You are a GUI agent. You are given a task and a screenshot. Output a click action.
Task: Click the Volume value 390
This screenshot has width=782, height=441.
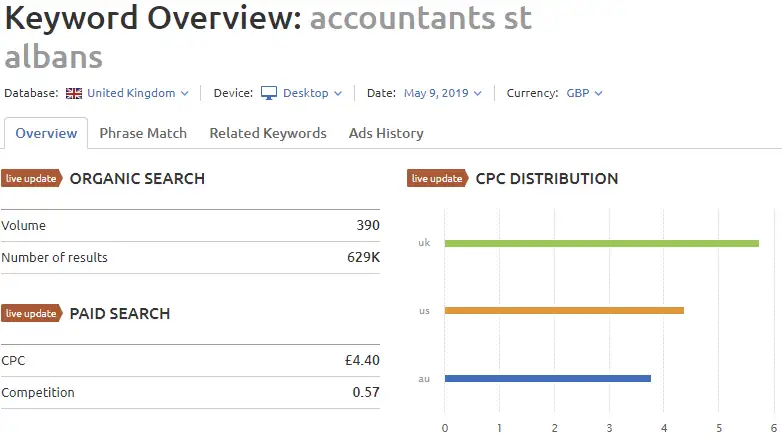click(x=368, y=225)
